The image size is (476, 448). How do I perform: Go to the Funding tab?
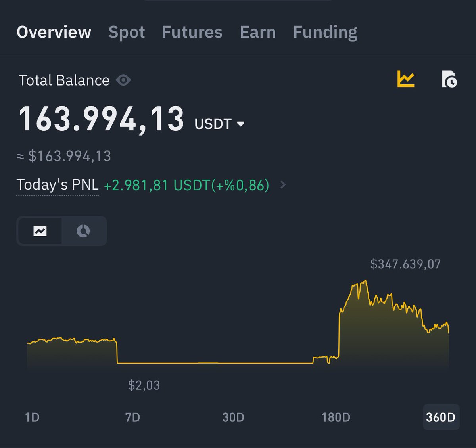(x=325, y=33)
